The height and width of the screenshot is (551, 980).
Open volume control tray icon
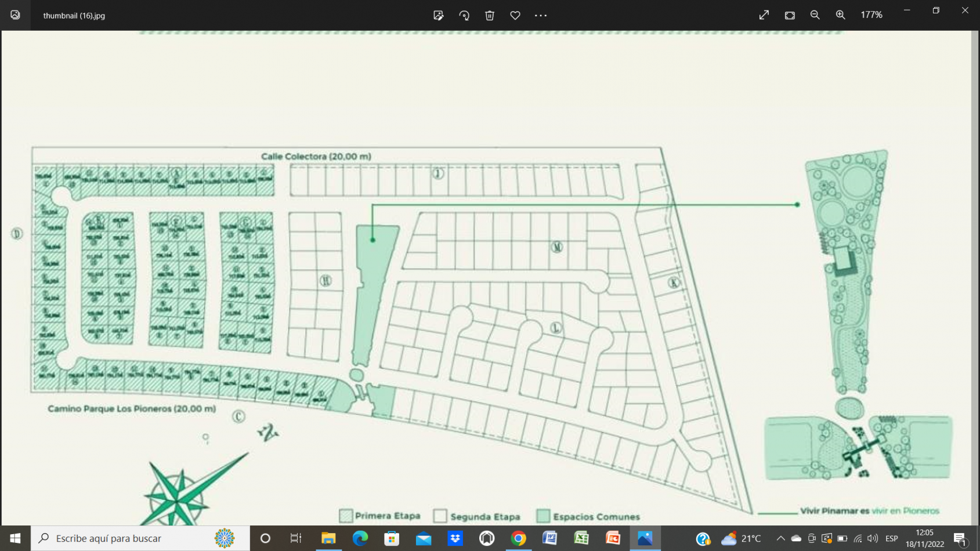(873, 538)
